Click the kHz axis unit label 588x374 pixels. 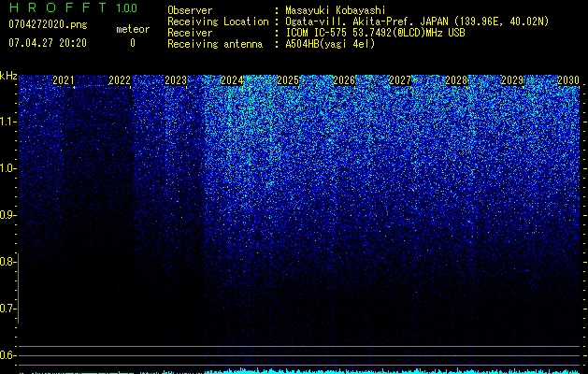click(x=8, y=76)
